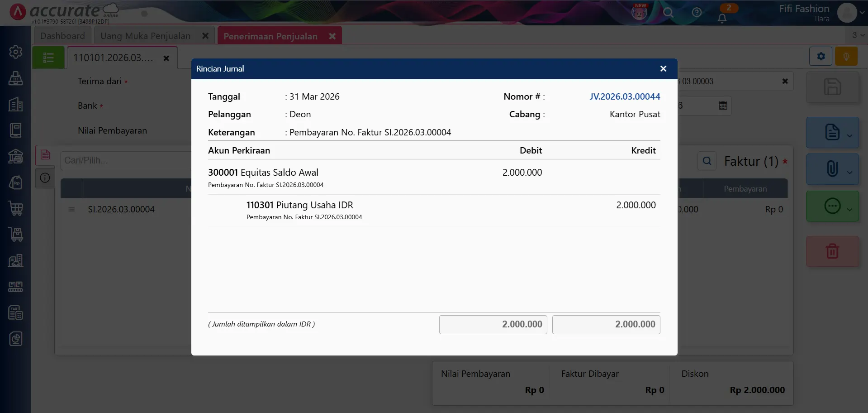Click the save diskette button
This screenshot has height=413, width=868.
click(832, 87)
